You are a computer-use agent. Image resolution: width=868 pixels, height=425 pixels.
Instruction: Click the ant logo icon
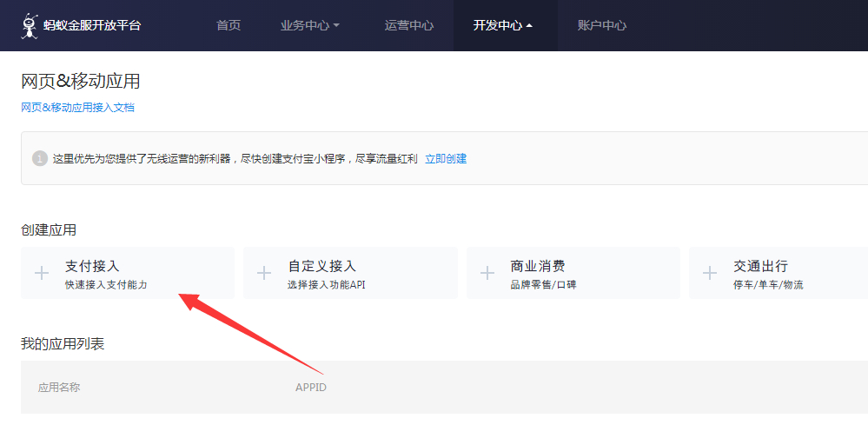click(x=30, y=25)
